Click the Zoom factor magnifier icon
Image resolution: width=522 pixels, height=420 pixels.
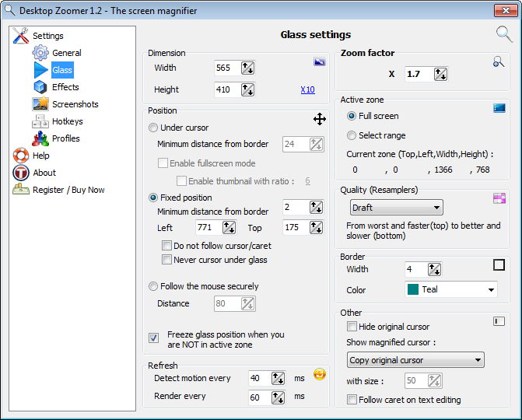point(499,62)
